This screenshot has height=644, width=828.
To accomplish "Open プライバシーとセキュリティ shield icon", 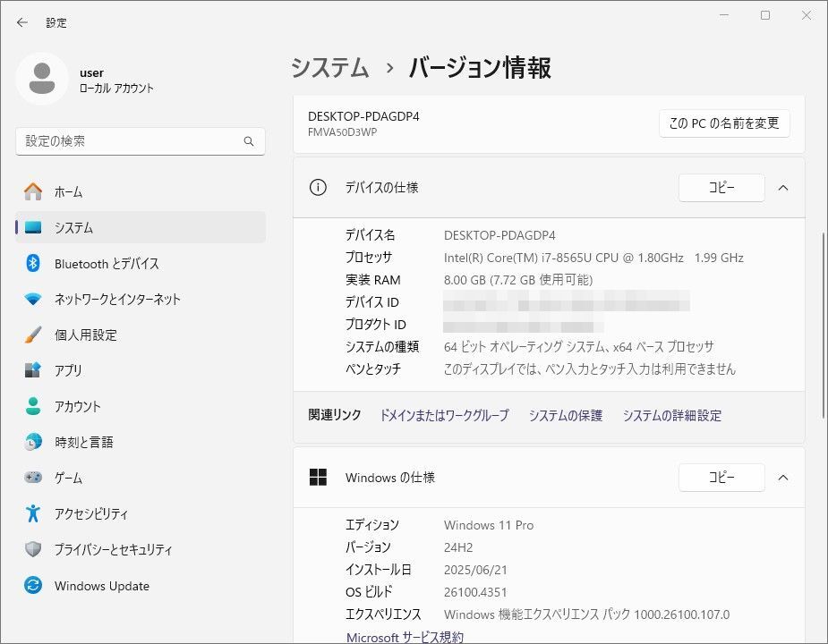I will tap(33, 549).
